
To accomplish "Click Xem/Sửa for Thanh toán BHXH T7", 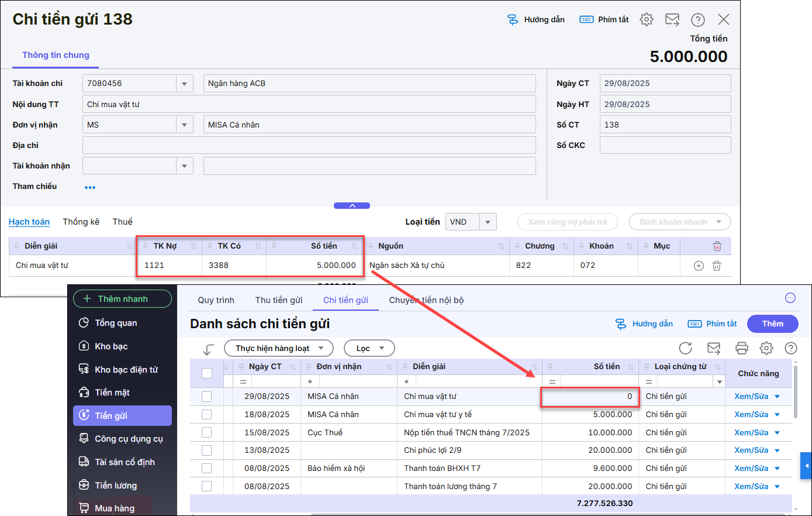I will coord(751,469).
